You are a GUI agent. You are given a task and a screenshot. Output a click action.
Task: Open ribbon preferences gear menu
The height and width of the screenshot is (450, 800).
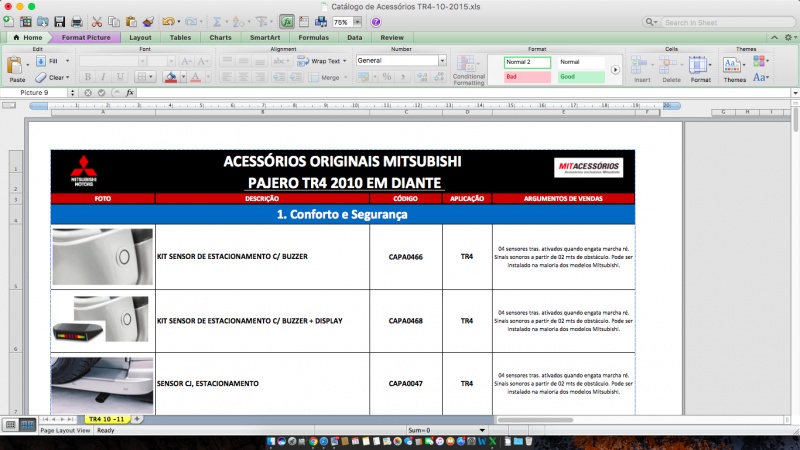click(789, 37)
